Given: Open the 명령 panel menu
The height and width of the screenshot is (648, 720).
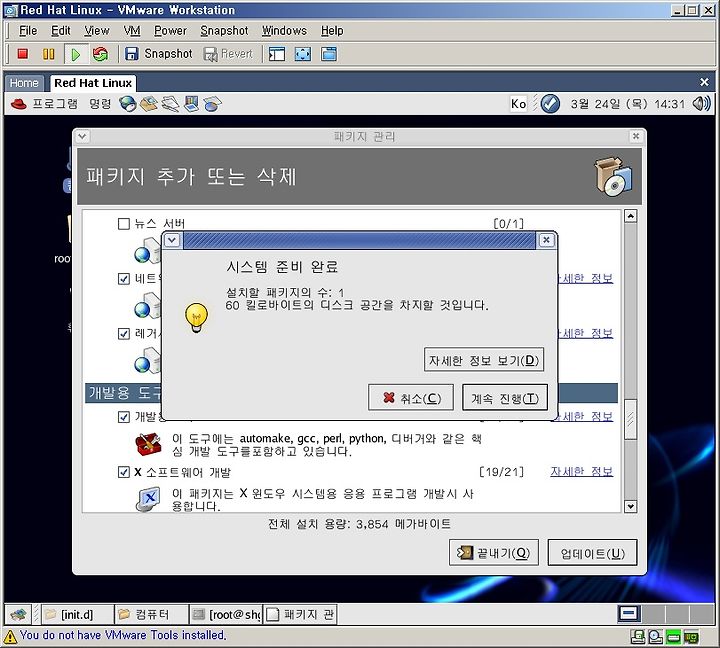Looking at the screenshot, I should 100,104.
